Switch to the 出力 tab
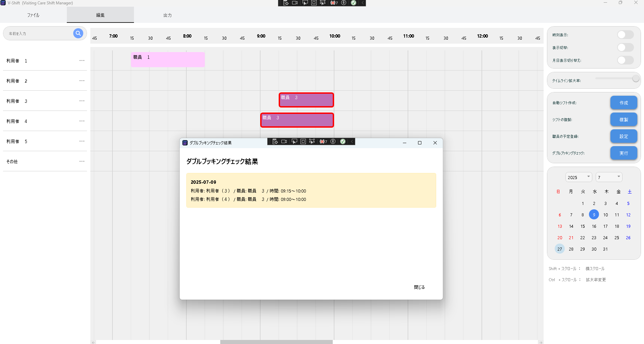644x344 pixels. (167, 15)
